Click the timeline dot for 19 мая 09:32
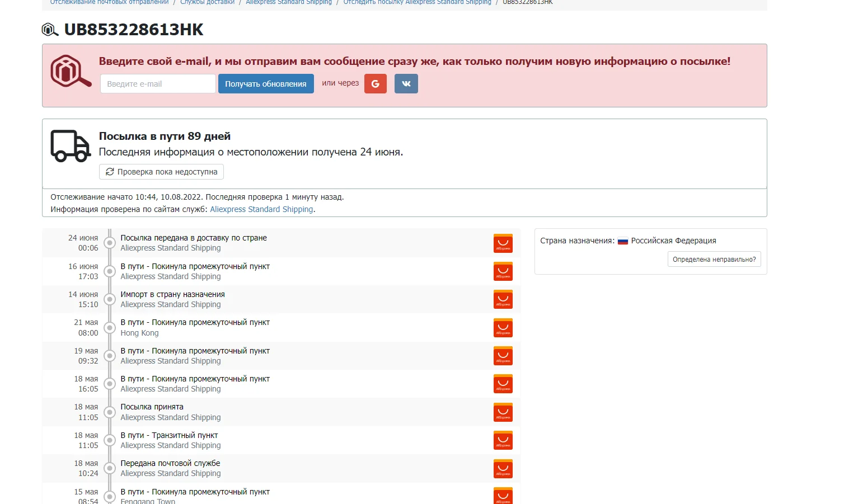 [x=110, y=356]
